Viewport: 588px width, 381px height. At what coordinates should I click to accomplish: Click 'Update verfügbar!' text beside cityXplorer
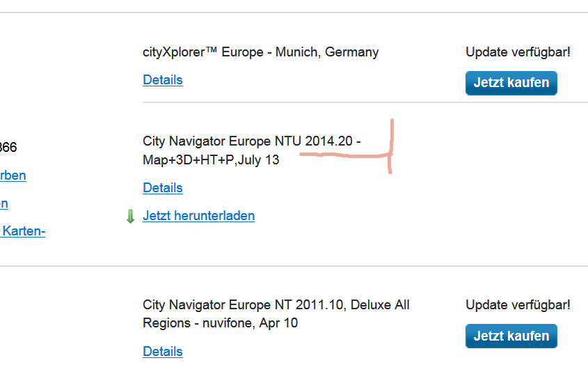[x=518, y=52]
